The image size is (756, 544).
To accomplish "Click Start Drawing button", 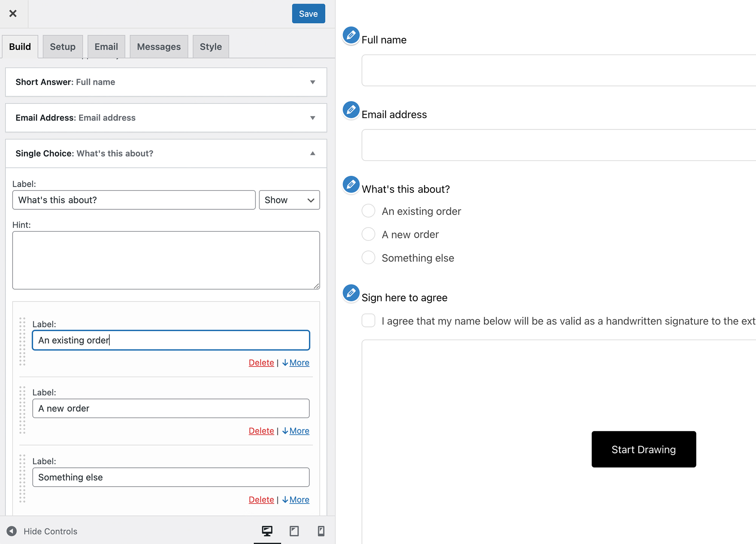I will click(644, 449).
